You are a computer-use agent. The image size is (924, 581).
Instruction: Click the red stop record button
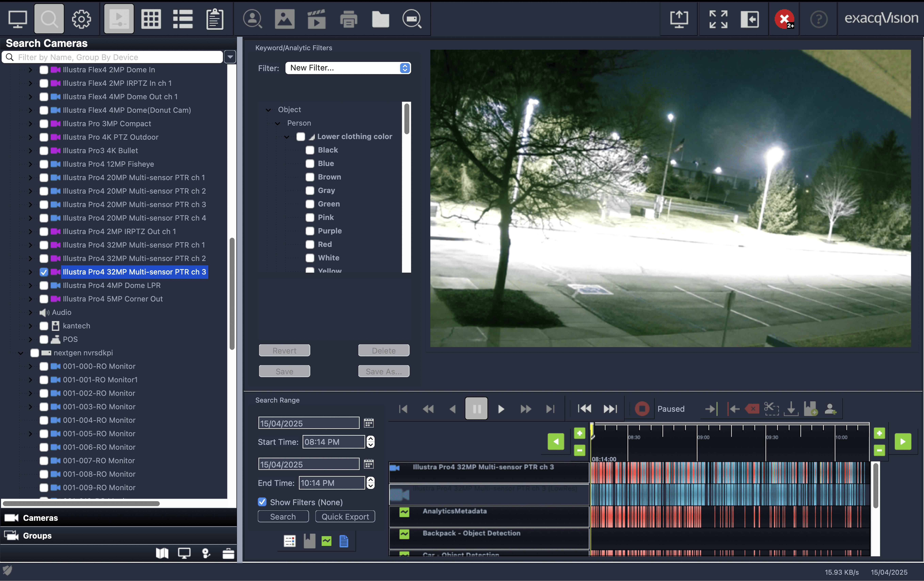(x=642, y=408)
